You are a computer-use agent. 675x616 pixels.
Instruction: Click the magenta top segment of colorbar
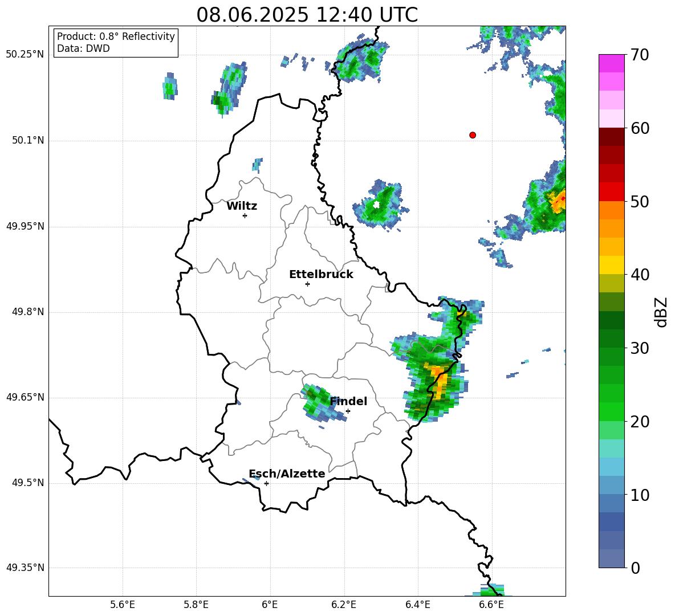pos(611,63)
